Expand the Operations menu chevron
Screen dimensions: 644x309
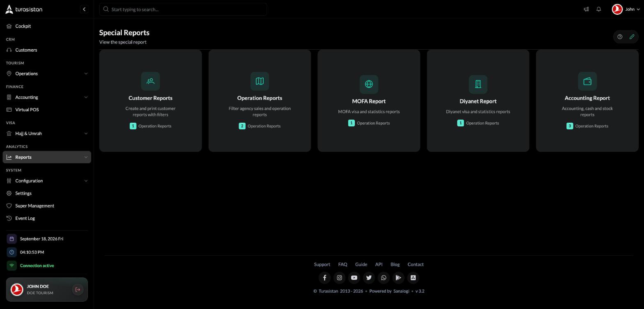[86, 74]
